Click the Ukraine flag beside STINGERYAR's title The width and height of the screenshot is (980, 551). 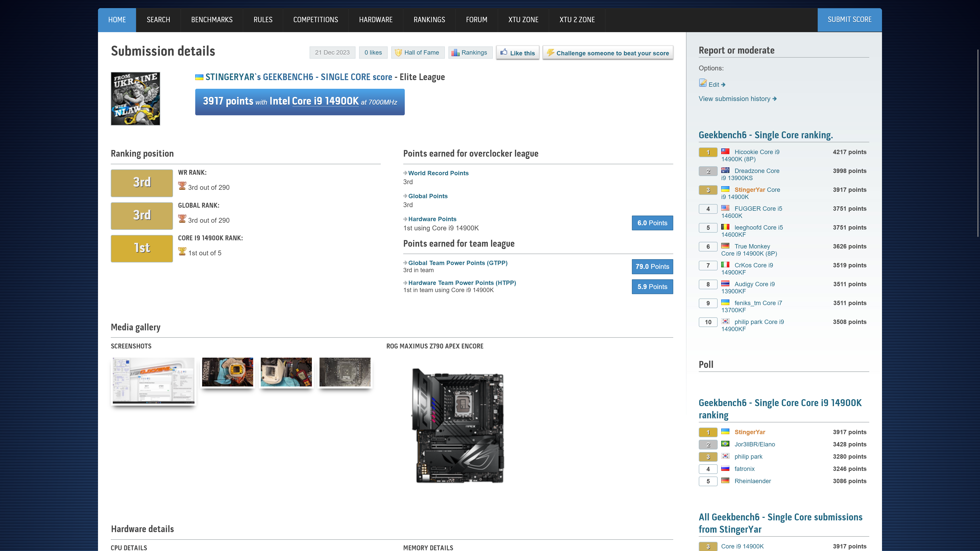pos(199,77)
